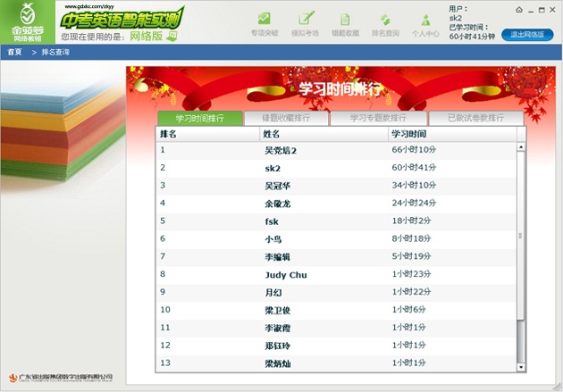The image size is (563, 392).
Task: Click the 退出网络版 button
Action: point(527,35)
